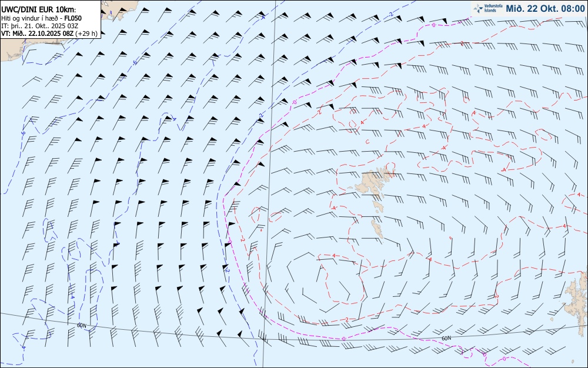
Task: Click the 60N latitude label on the right side
Action: coord(446,339)
